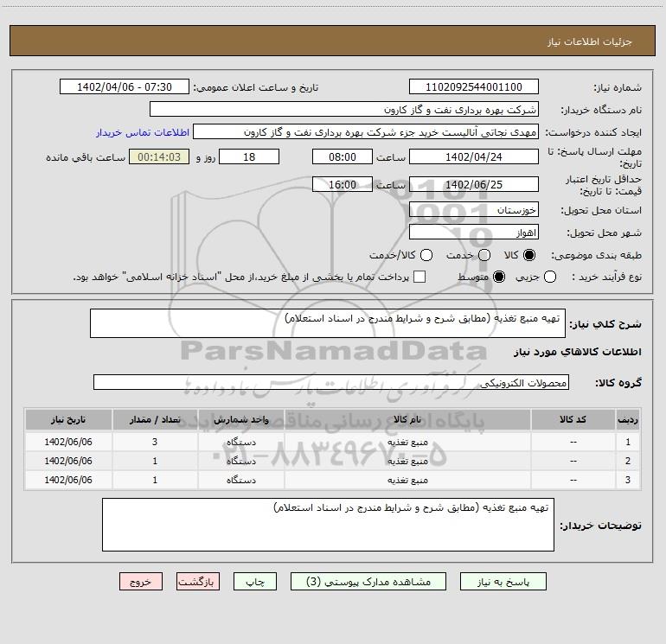This screenshot has height=644, width=666.
Task: Click the جزئیات اطلاعات نیاز page header
Action: 590,41
